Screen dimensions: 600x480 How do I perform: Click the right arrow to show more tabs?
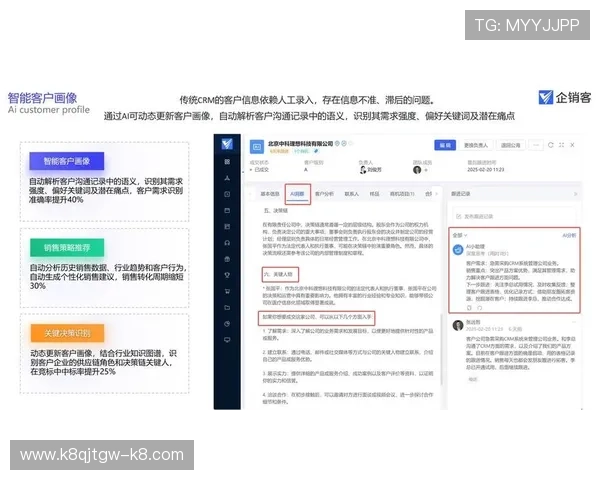coord(437,194)
